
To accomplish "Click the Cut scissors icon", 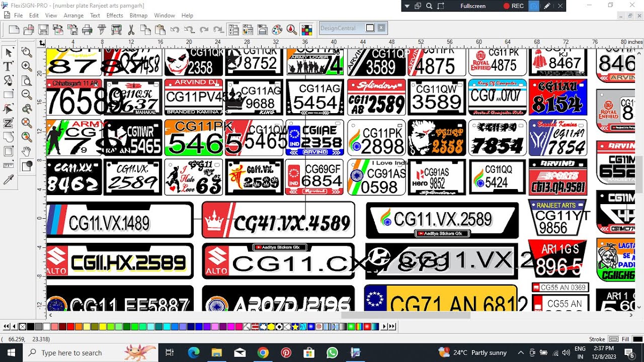I will [131, 29].
